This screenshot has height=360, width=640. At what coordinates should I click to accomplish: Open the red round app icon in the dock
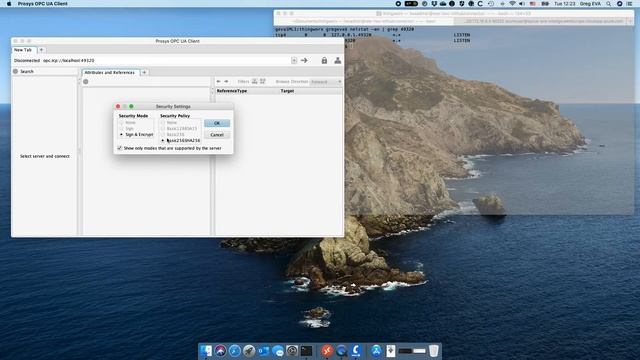[x=327, y=351]
